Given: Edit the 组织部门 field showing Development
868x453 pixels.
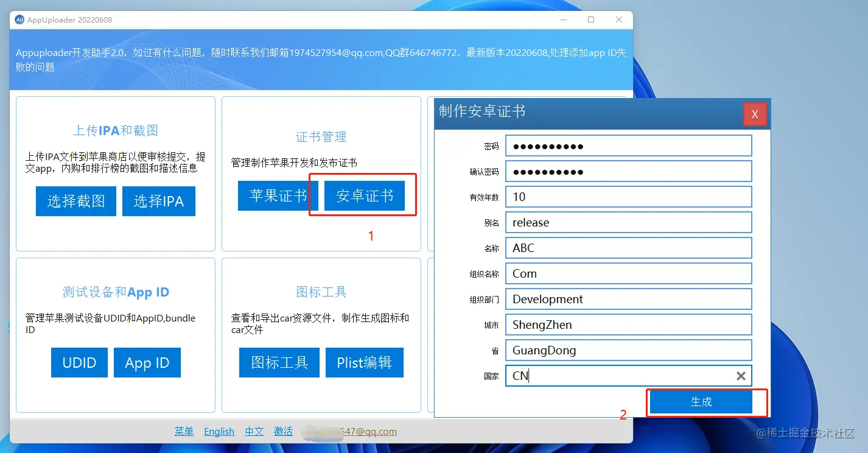Looking at the screenshot, I should pos(629,299).
